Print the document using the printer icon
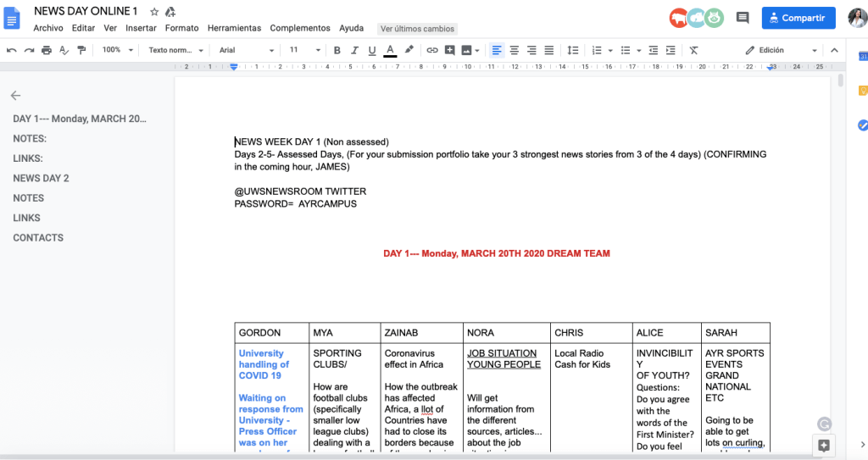868x460 pixels. tap(47, 50)
